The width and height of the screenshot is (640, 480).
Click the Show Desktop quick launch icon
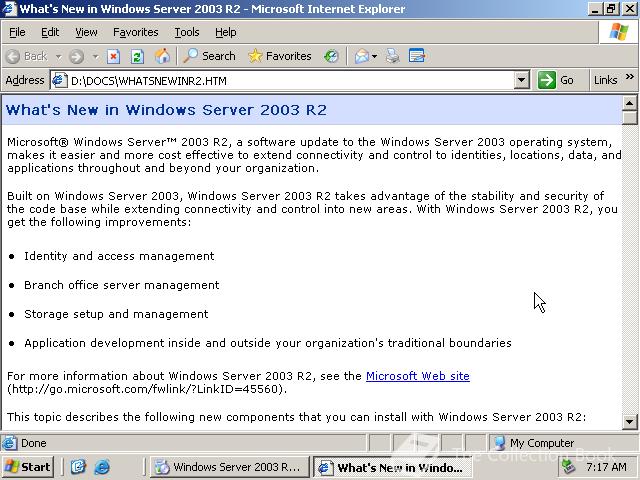tap(78, 467)
